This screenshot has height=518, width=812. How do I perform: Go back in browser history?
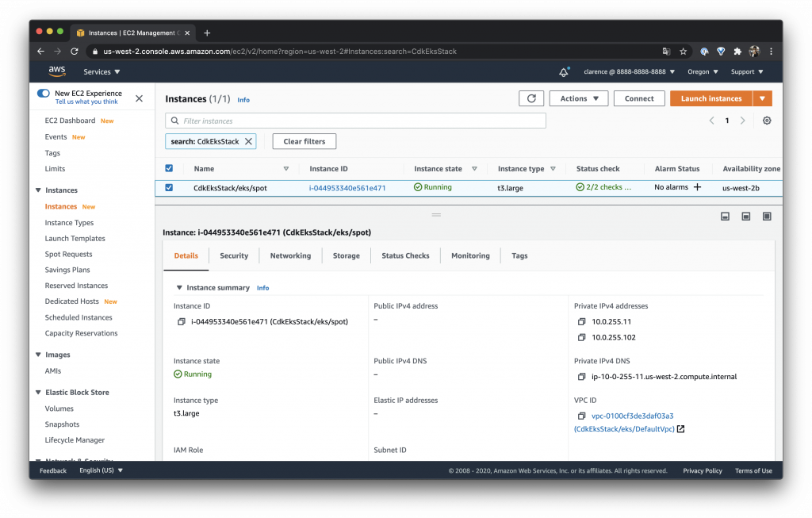tap(41, 52)
